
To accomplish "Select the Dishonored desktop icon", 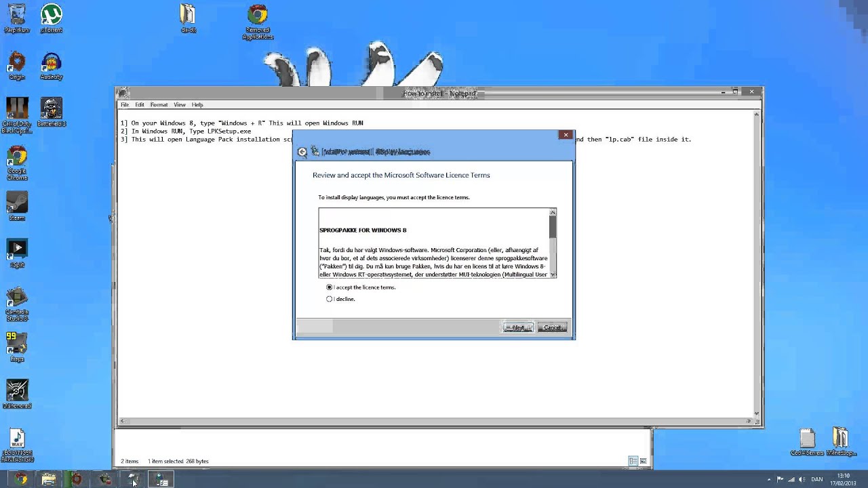I will point(17,394).
